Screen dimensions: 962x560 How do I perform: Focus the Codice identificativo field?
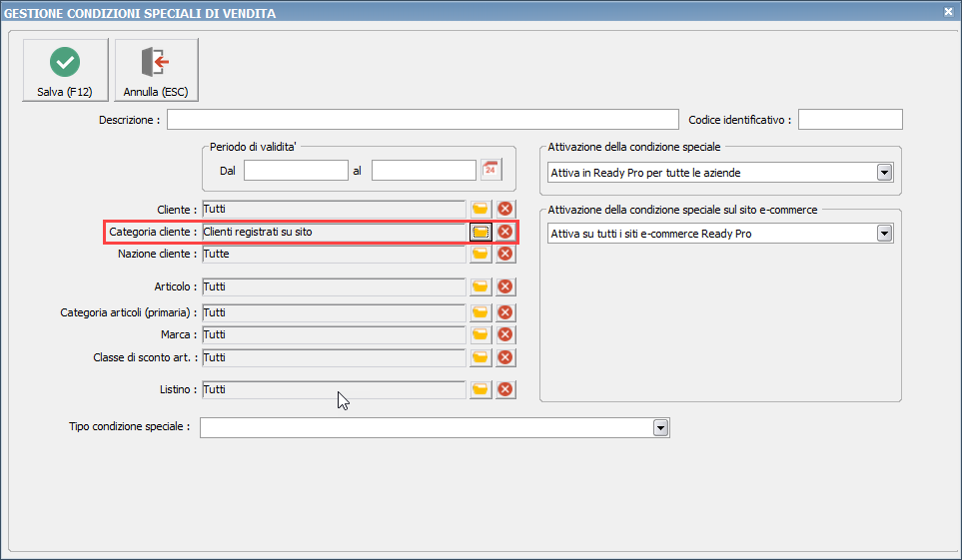pos(850,119)
